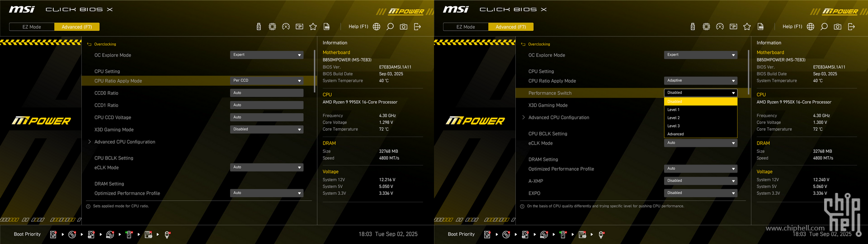Open EXPO dropdown in right window
Viewport: 868px width, 244px height.
701,193
